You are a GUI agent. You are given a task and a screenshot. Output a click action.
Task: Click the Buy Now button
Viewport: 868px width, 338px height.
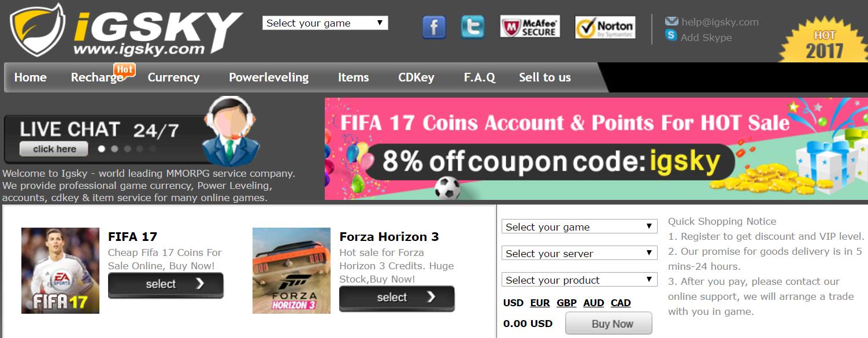(x=609, y=324)
